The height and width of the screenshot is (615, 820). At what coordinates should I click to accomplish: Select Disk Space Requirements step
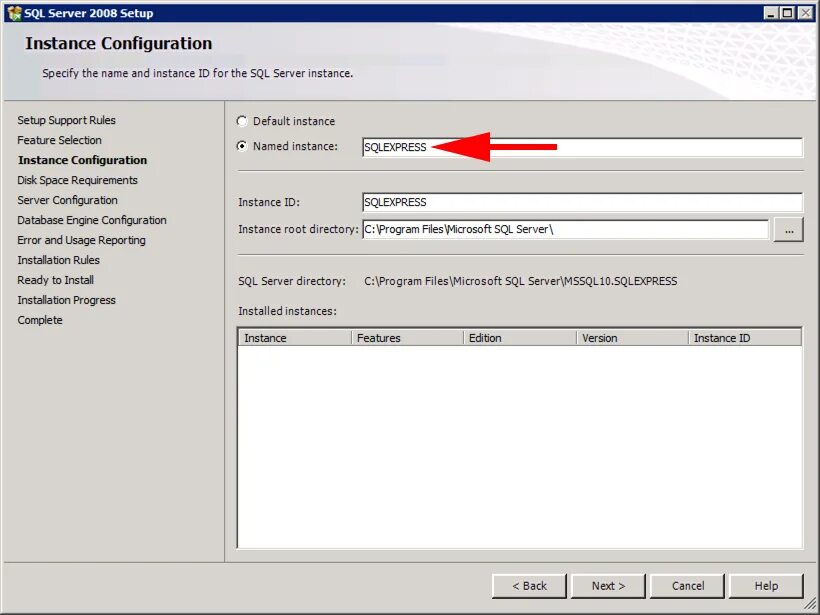[77, 180]
